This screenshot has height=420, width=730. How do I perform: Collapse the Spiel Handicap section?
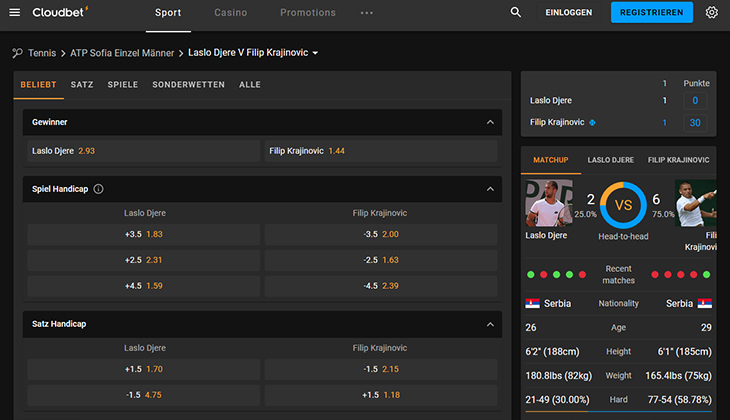pos(490,189)
